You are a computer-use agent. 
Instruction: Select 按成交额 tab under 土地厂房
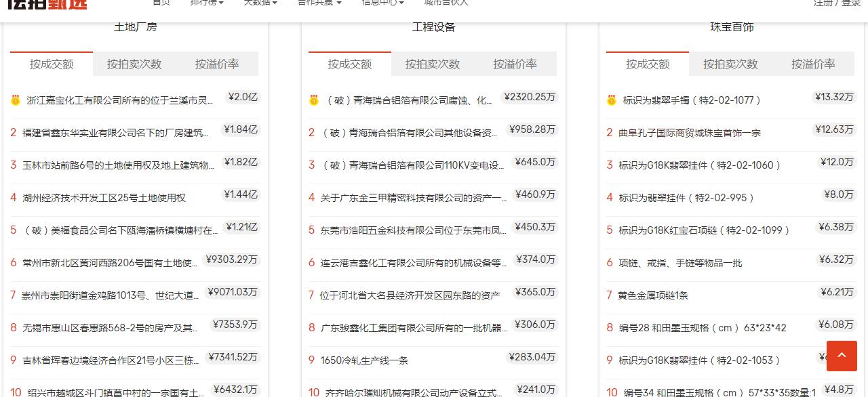tap(52, 64)
